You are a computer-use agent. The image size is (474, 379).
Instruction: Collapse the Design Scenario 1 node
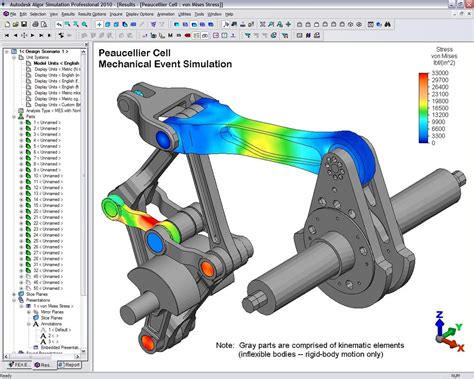(x=6, y=51)
